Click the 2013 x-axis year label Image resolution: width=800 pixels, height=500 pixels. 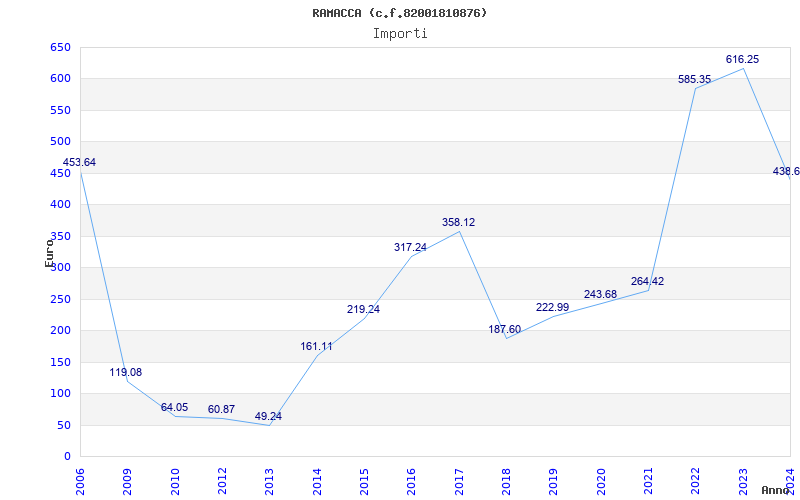[x=269, y=482]
